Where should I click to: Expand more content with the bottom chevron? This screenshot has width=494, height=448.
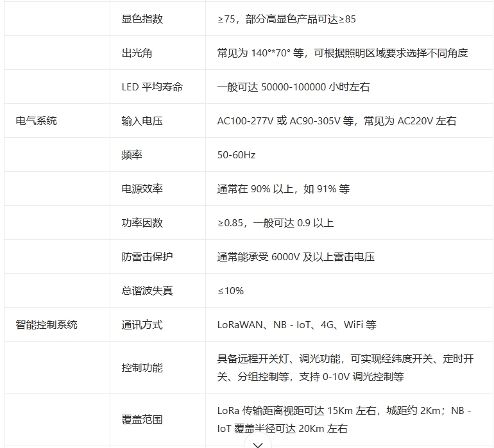pyautogui.click(x=258, y=444)
